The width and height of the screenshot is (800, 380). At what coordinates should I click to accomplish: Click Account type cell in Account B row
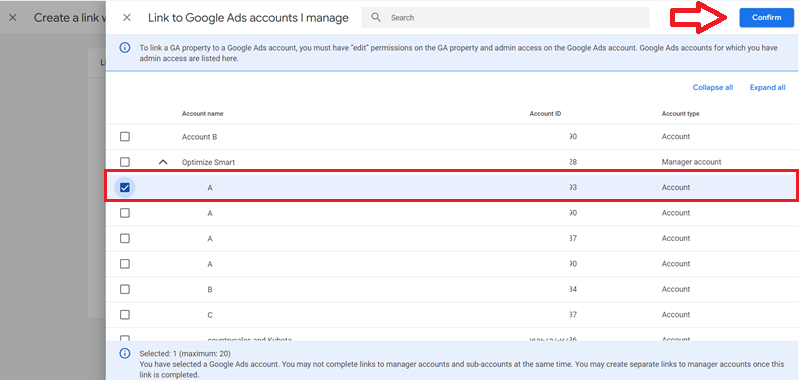coord(676,137)
